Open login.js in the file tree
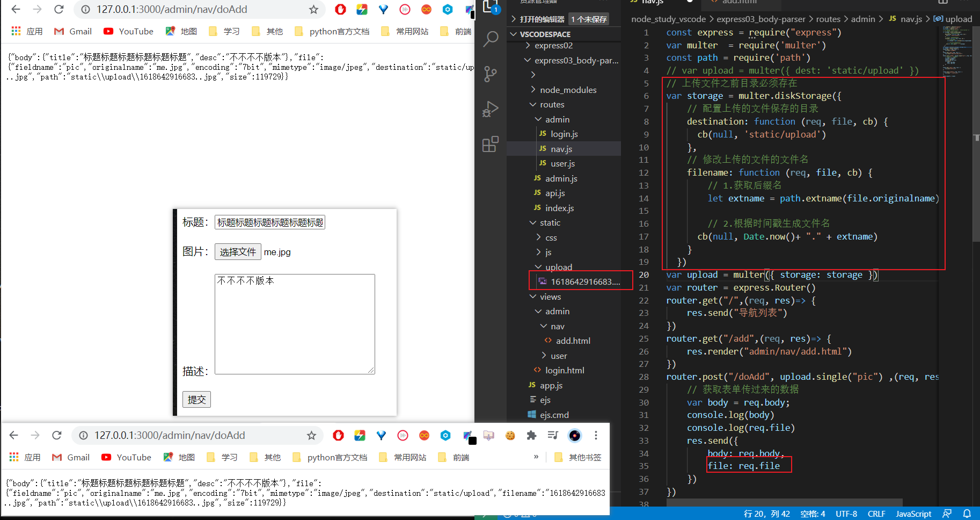Viewport: 980px width, 520px height. 564,134
